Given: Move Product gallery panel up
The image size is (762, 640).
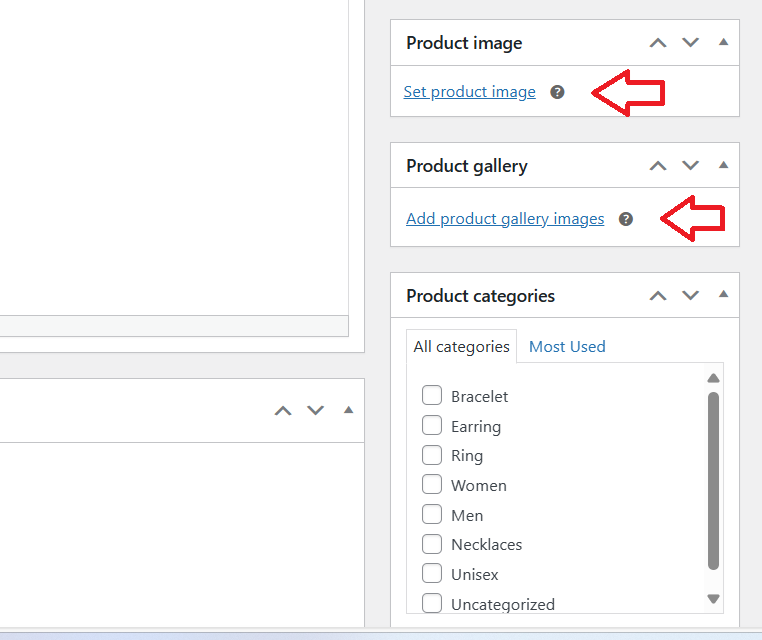Looking at the screenshot, I should coord(658,166).
